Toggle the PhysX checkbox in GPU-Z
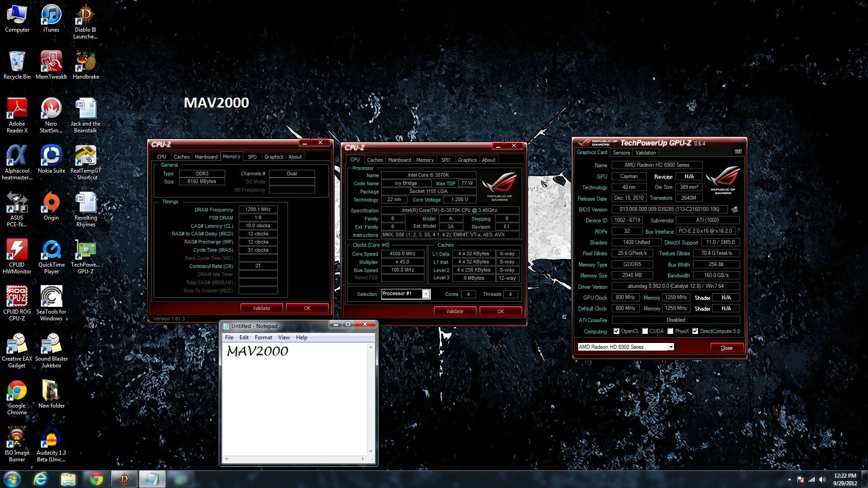Screen dimensions: 868x488 670,331
